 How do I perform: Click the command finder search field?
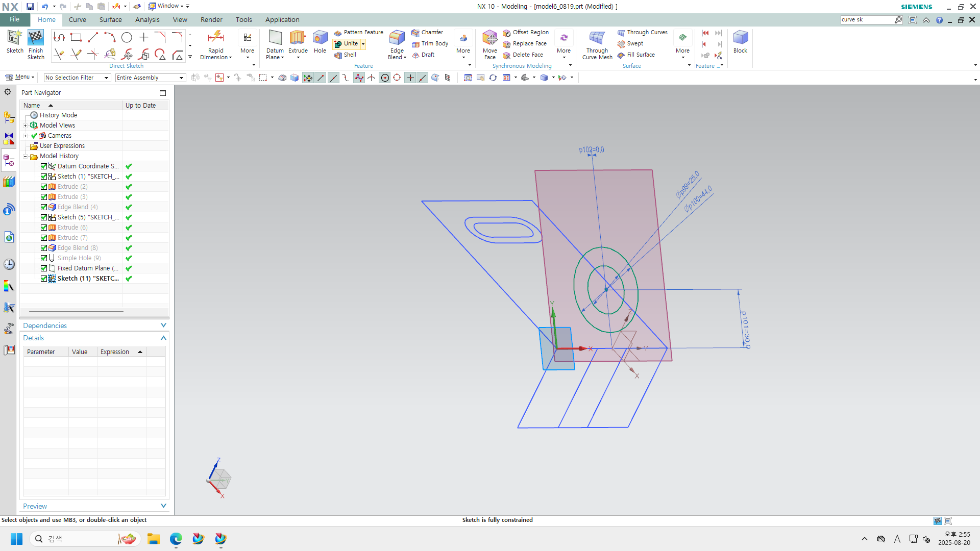867,20
